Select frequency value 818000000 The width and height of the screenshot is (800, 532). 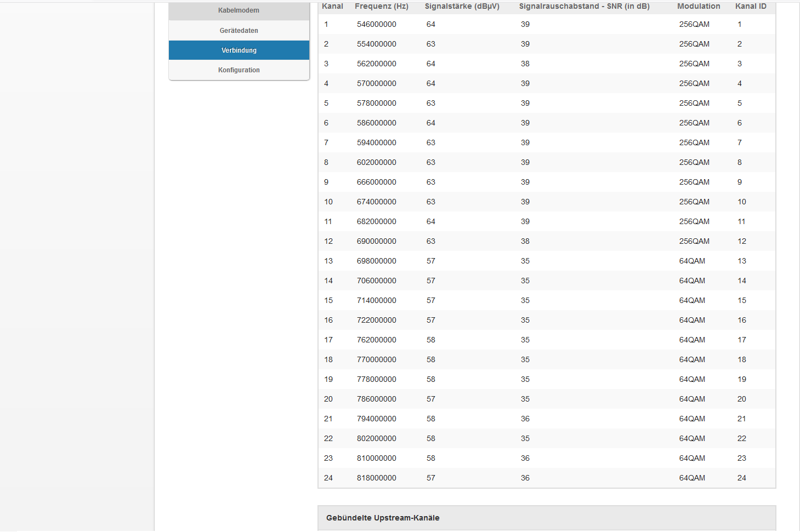(x=377, y=478)
